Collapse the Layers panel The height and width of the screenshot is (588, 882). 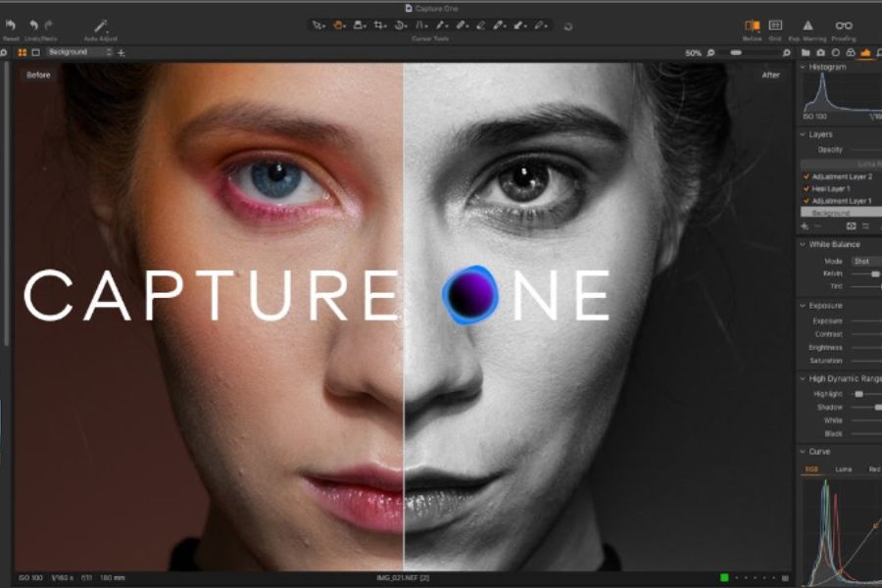coord(803,134)
